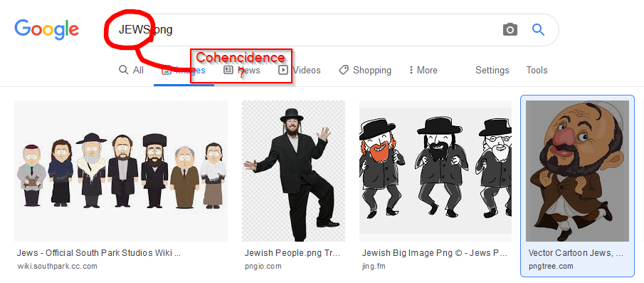
Task: Click the wiki.southpark.cc.com source link
Action: 57,266
